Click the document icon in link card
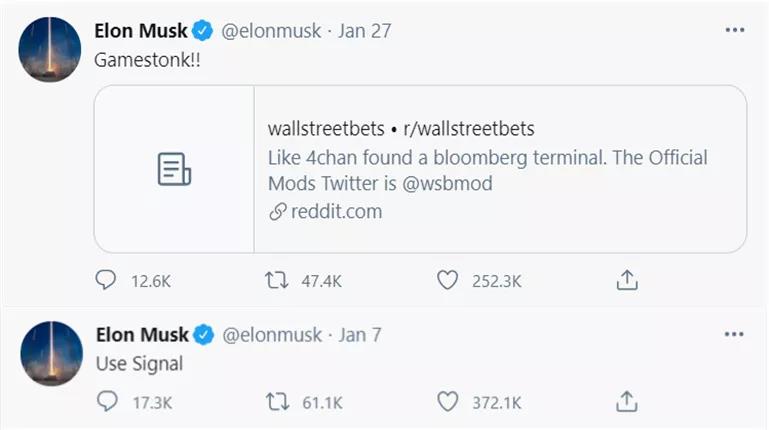769x430 pixels. (174, 169)
